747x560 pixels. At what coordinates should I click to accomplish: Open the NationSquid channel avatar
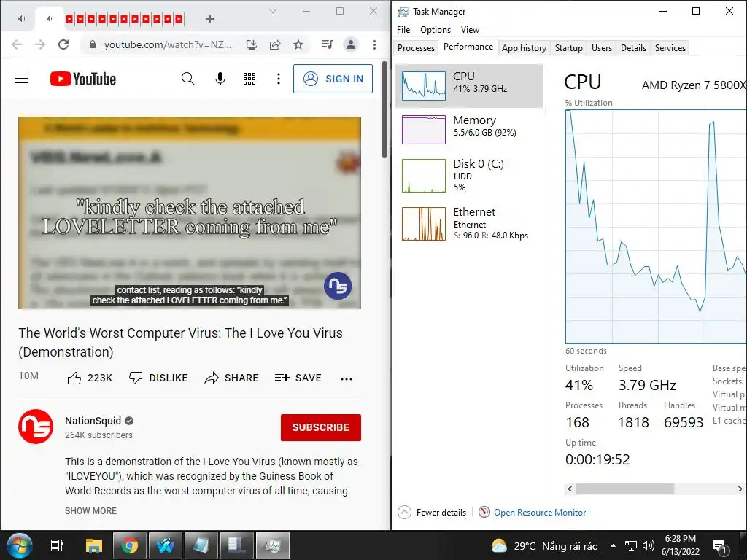coord(36,427)
